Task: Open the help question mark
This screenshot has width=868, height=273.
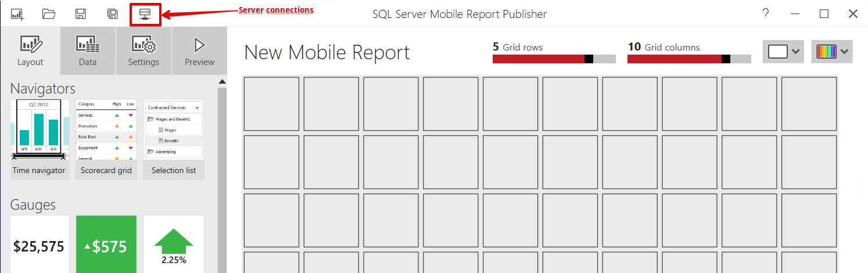Action: [x=766, y=14]
